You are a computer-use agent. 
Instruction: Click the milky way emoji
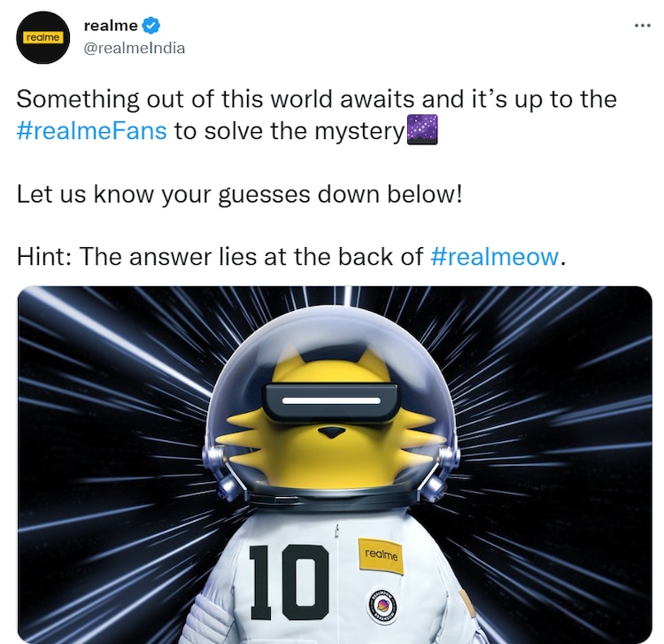pos(421,129)
